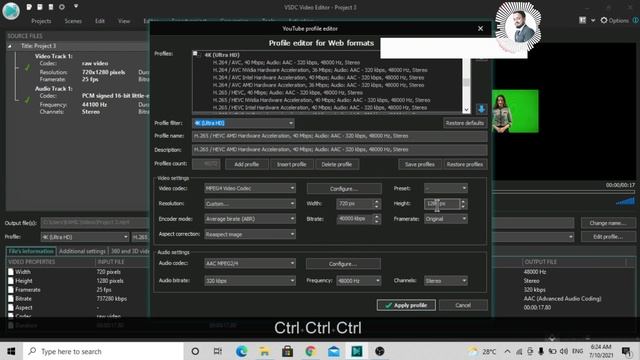Toggle the Video Track 1 green checkmark
The image size is (640, 360).
click(27, 68)
